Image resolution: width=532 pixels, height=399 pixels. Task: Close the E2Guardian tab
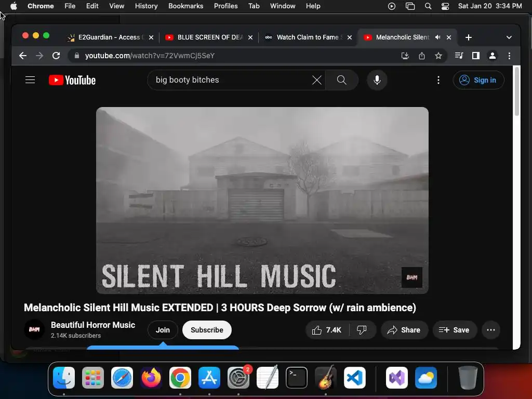[151, 37]
